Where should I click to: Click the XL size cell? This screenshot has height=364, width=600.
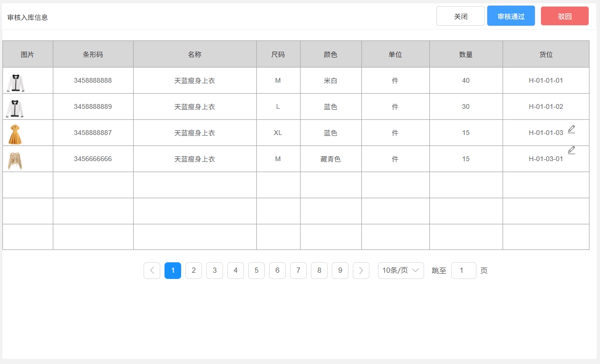278,133
